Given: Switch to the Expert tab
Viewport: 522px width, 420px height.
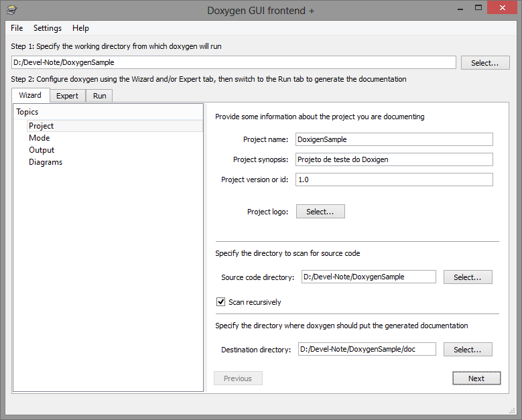Looking at the screenshot, I should click(67, 96).
